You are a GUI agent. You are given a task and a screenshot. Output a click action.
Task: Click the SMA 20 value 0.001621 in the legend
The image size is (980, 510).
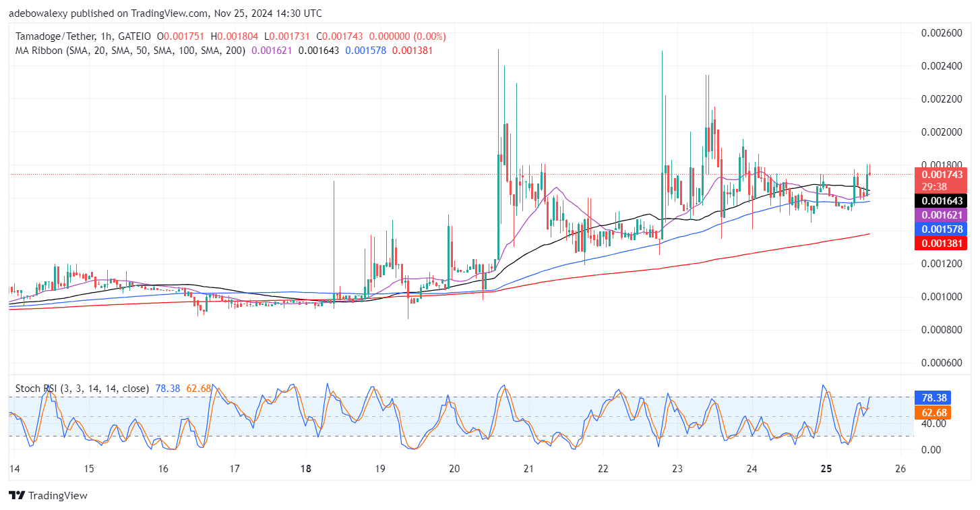coord(272,50)
